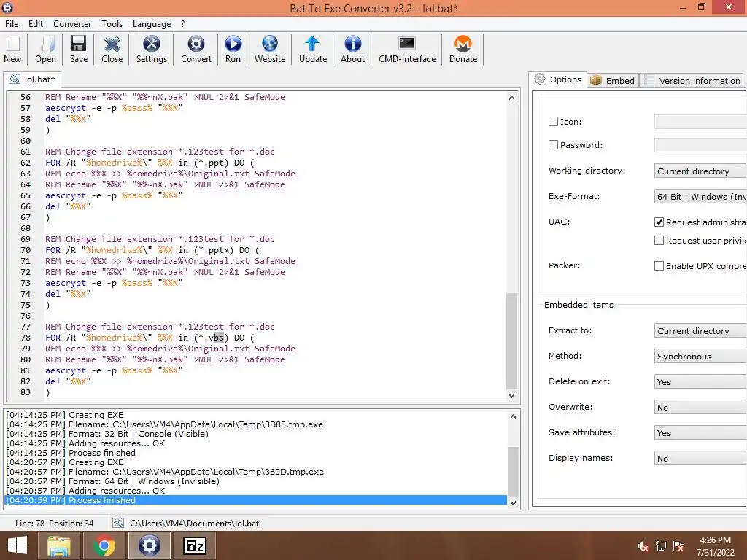Click the muted volume tray icon
This screenshot has width=747, height=560.
pos(643,546)
